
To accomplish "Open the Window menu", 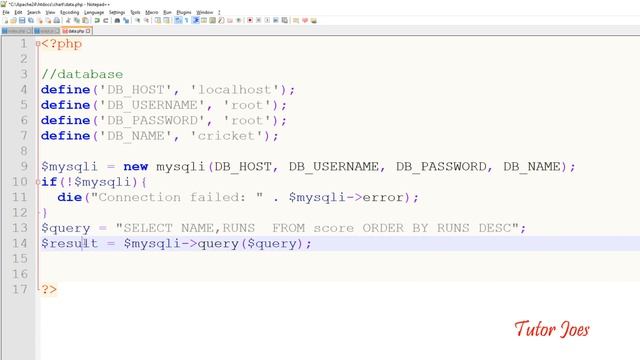I will coord(204,12).
